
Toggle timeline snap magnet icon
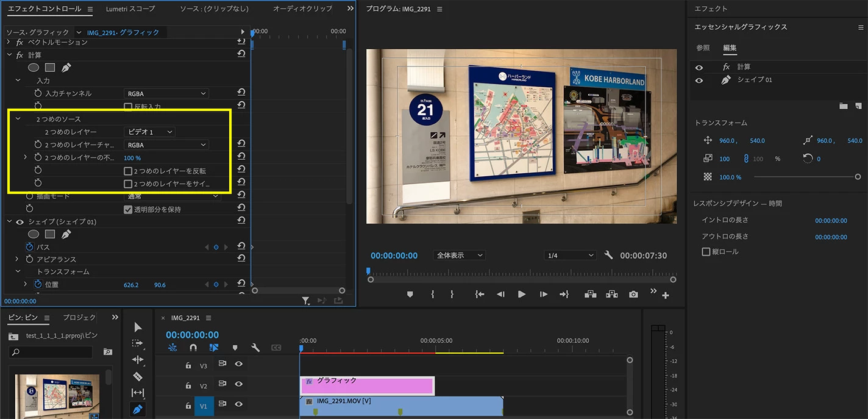tap(193, 348)
